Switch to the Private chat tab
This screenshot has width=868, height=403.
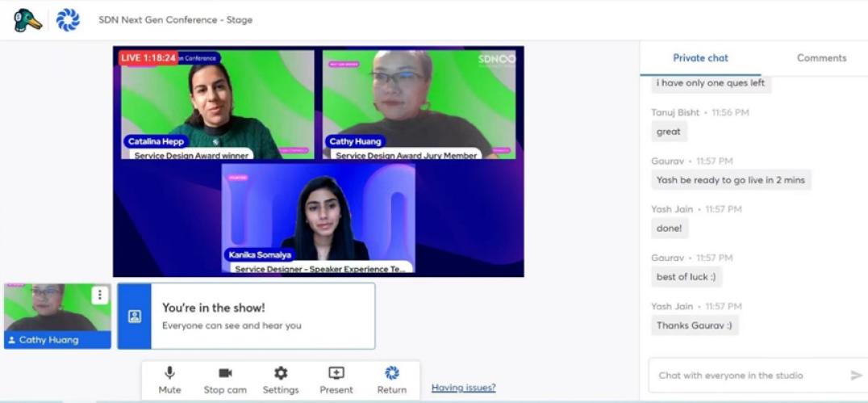coord(700,58)
